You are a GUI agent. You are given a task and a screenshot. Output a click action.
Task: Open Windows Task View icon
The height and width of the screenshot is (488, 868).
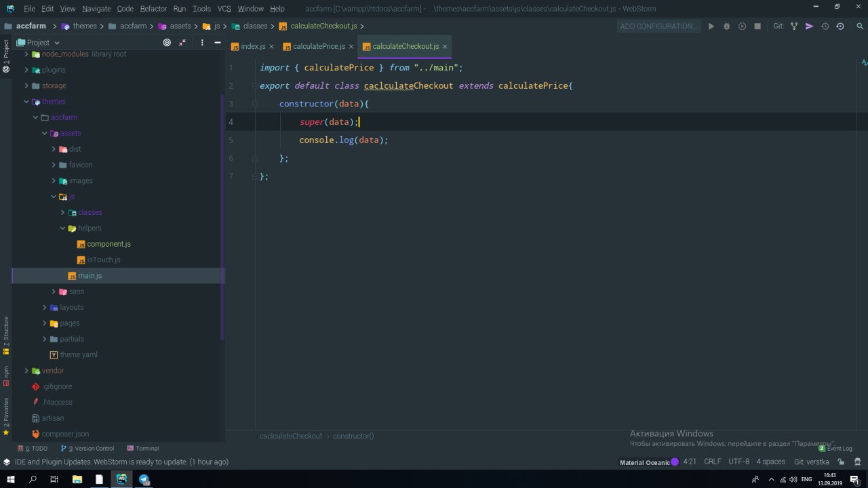pos(54,479)
